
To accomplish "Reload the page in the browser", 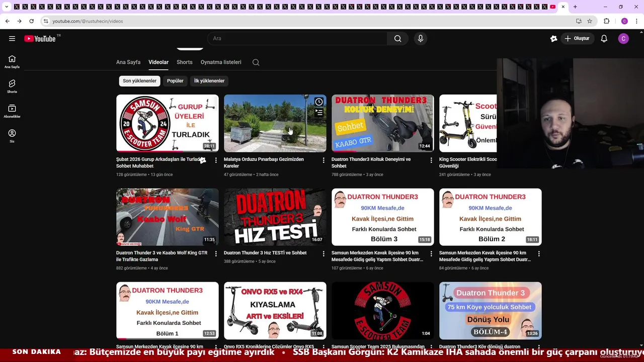I will [31, 21].
